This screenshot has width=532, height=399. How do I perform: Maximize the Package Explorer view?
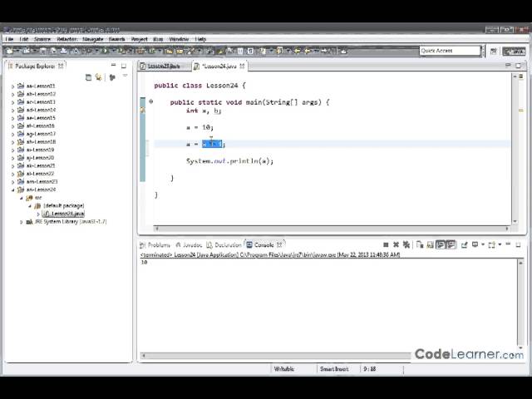[124, 66]
